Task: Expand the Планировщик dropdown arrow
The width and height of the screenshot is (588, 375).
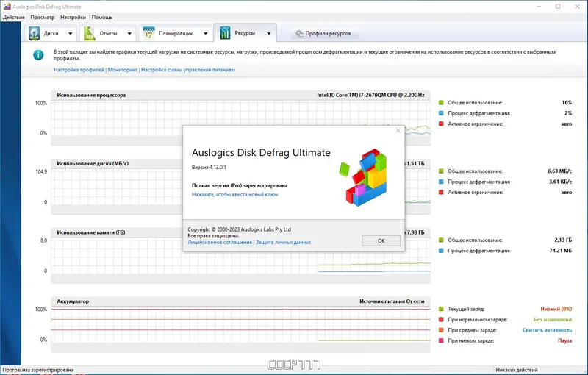Action: (206, 33)
